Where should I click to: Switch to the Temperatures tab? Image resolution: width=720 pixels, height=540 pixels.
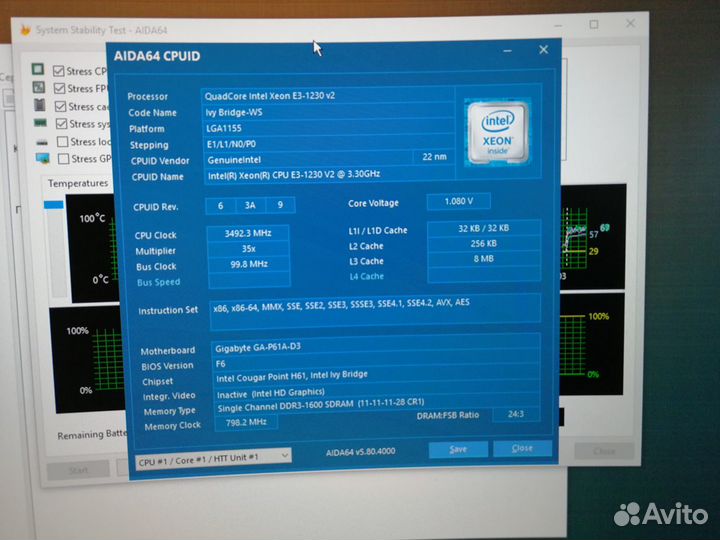click(78, 183)
